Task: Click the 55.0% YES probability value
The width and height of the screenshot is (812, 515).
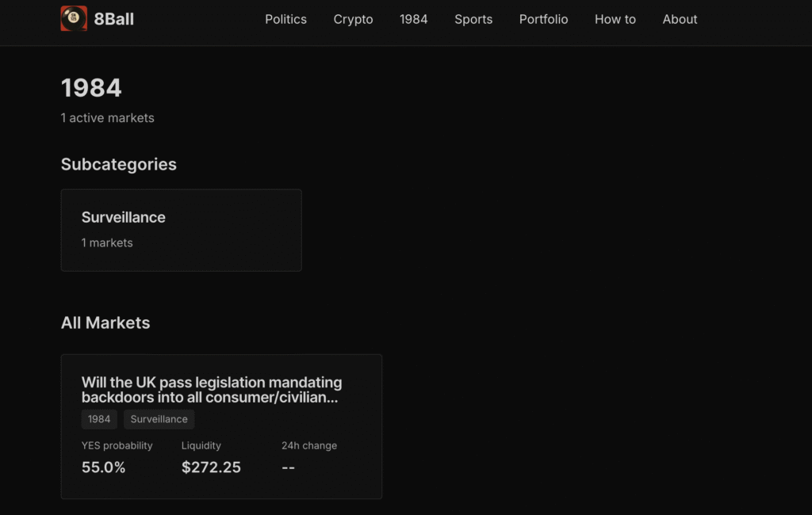Action: (x=103, y=467)
